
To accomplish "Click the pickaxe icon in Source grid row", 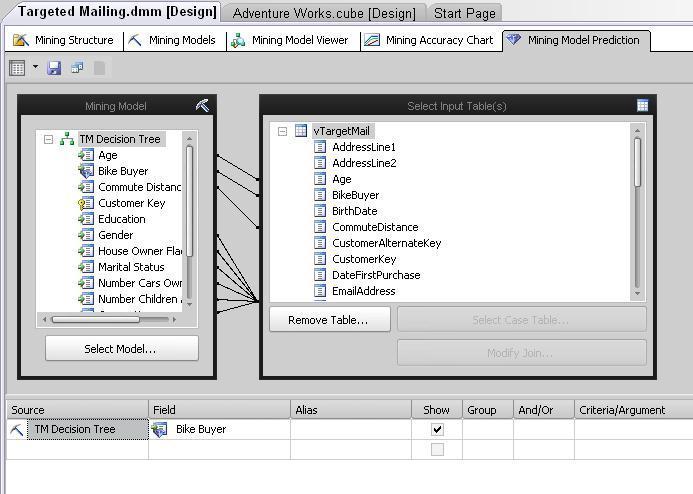I will pyautogui.click(x=17, y=429).
